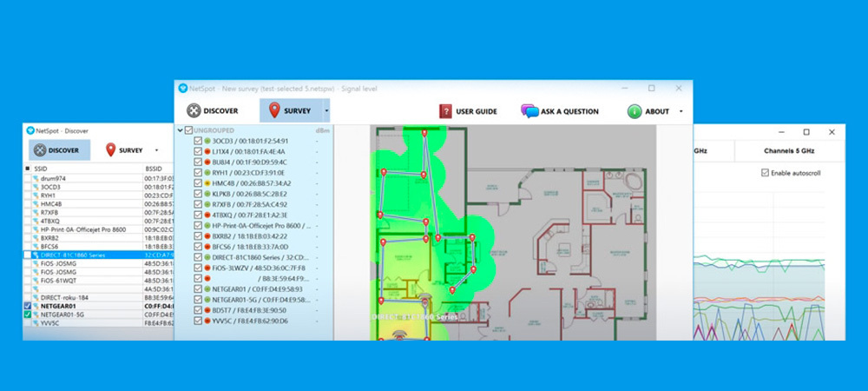Click the NetSpot logo in the Survey window title bar
Viewport: 868px width, 391px height.
[183, 88]
